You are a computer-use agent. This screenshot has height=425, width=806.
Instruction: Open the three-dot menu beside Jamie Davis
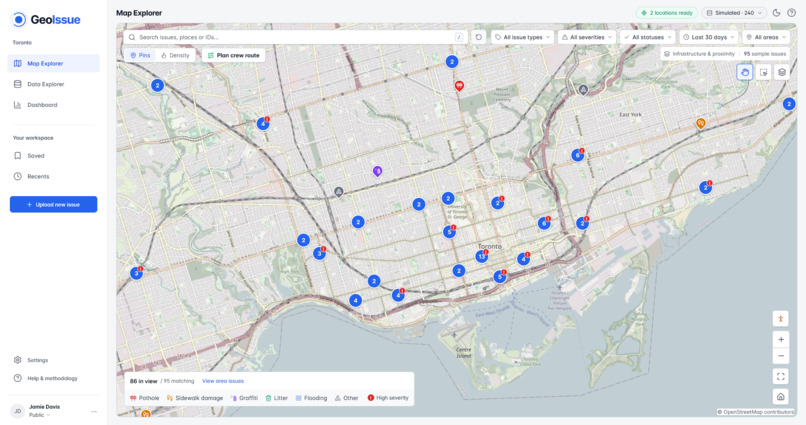[x=94, y=411]
